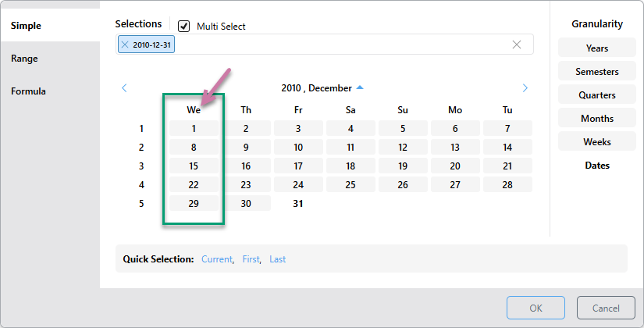Pick the Last quick selection link
Image resolution: width=644 pixels, height=328 pixels.
(x=278, y=259)
